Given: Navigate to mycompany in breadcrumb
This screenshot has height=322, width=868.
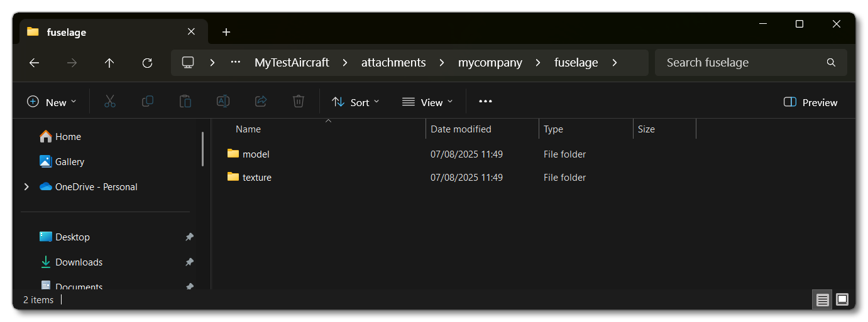Looking at the screenshot, I should (490, 63).
